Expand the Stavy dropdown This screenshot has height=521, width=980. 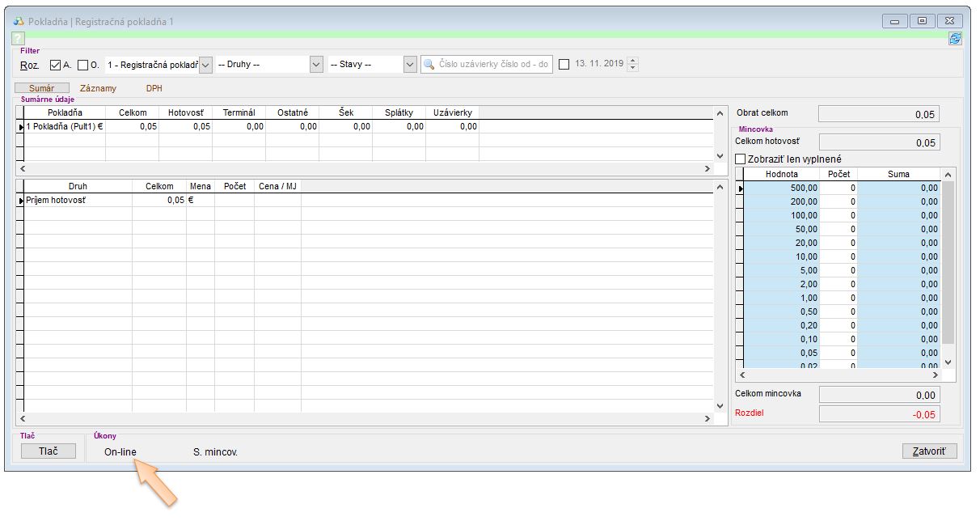tap(409, 65)
